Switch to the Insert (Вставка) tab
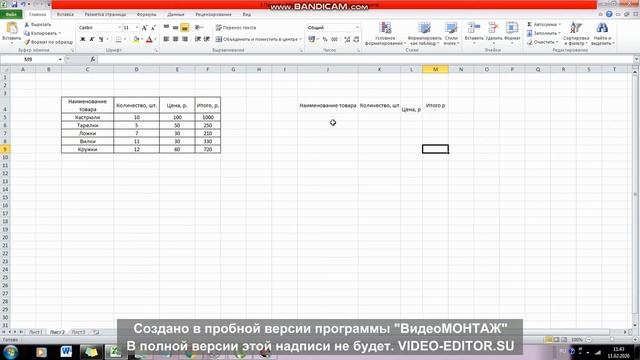Screen dimensions: 640x360 point(65,14)
